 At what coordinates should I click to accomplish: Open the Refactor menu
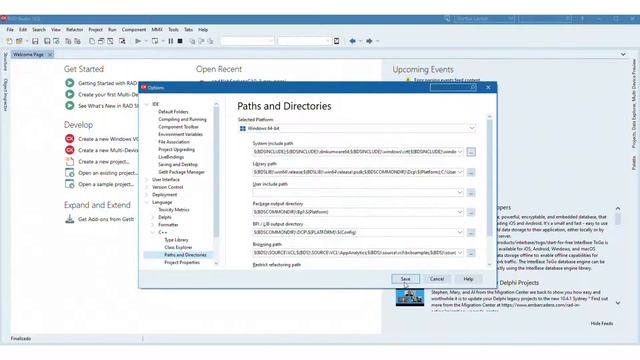click(x=74, y=30)
